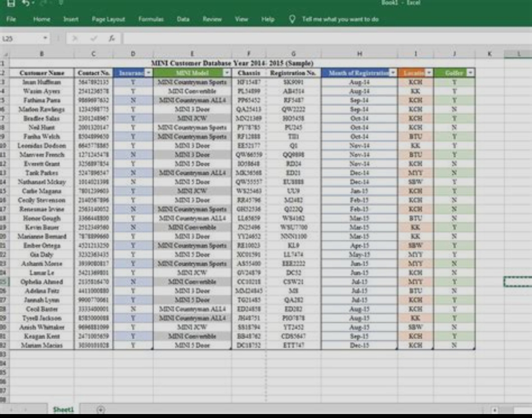The width and height of the screenshot is (532, 418).
Task: Select the Sheet1 worksheet tab
Action: pos(63,409)
